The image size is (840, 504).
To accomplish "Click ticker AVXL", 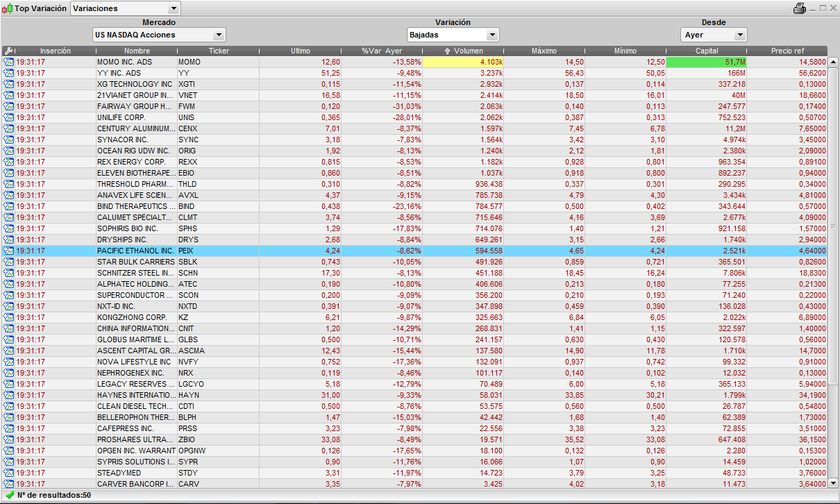I will pyautogui.click(x=188, y=195).
